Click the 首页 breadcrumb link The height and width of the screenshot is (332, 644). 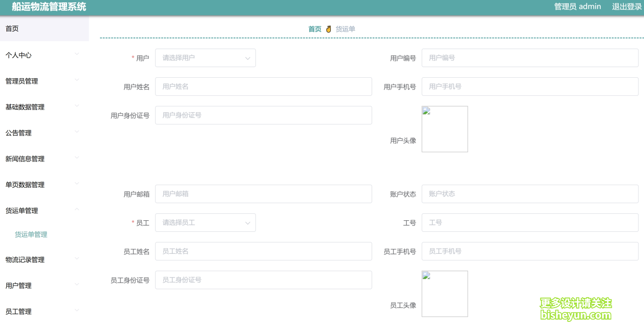[315, 29]
